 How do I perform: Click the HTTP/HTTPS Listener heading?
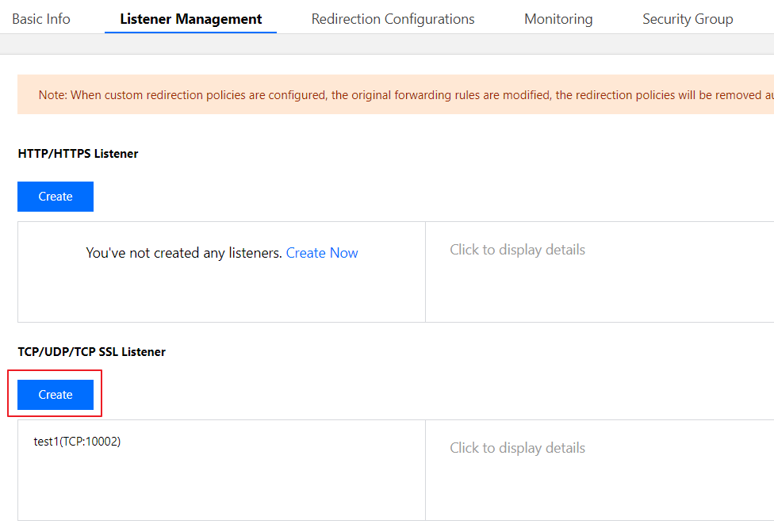[x=78, y=154]
